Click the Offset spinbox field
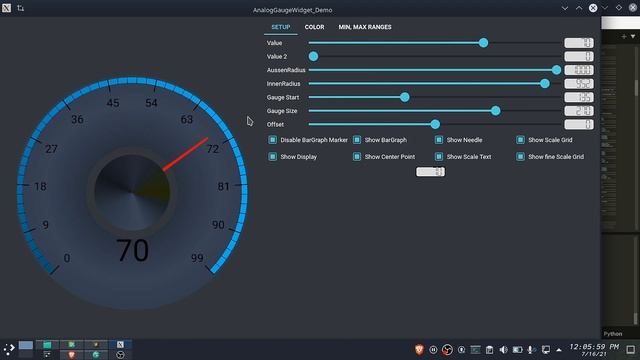Screen dimensions: 640x360 [579, 124]
